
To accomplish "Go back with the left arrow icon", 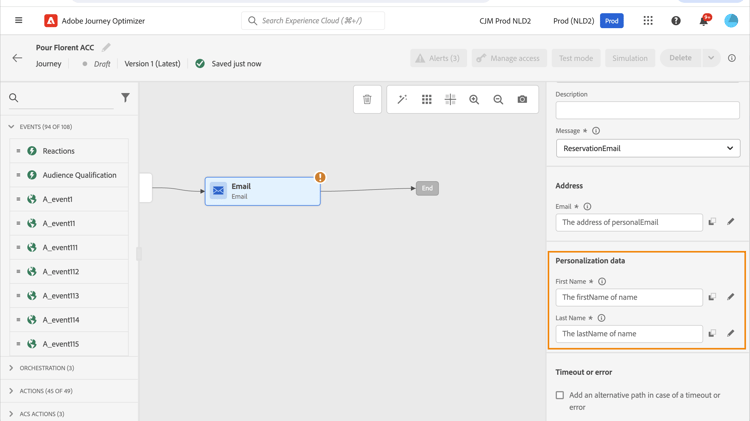I will 17,58.
